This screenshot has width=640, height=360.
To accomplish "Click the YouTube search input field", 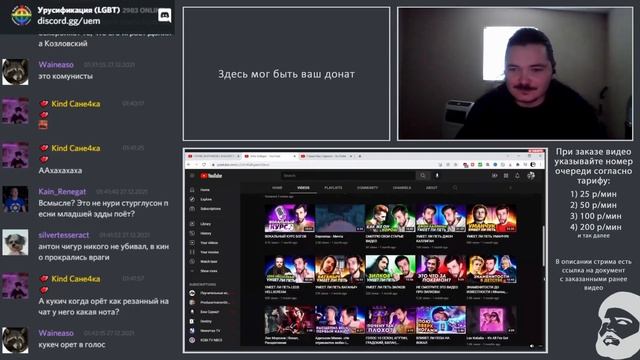I will pos(348,176).
